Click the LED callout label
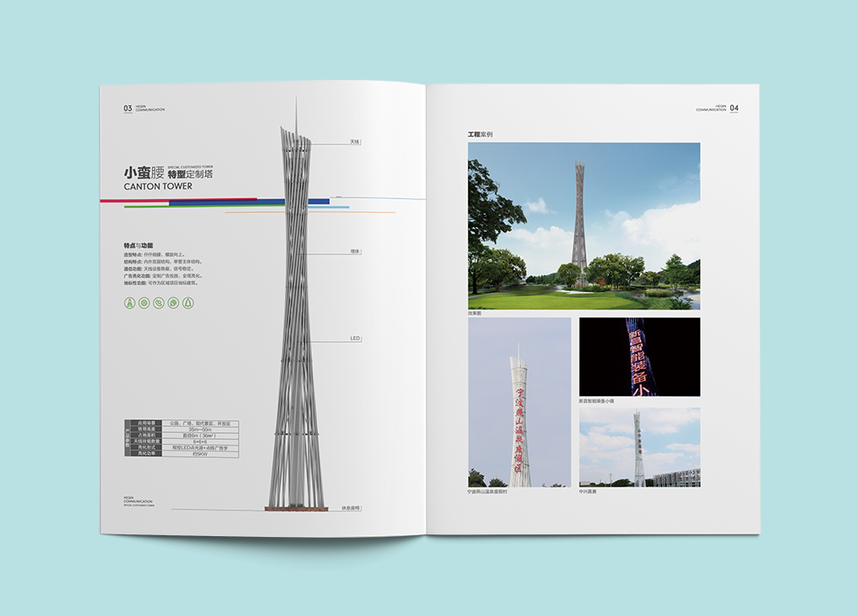 pyautogui.click(x=354, y=338)
